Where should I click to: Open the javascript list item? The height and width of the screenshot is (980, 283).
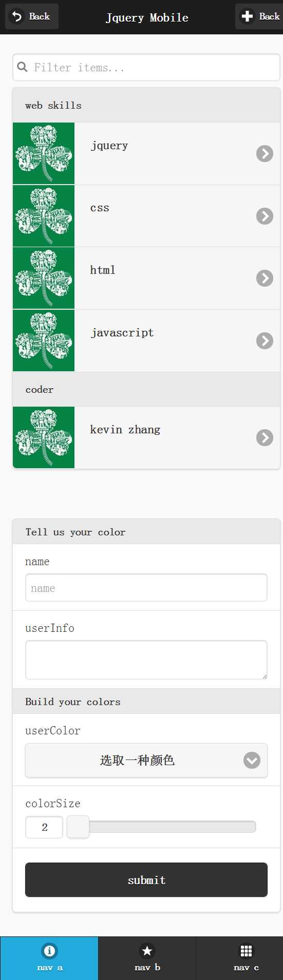[x=146, y=341]
